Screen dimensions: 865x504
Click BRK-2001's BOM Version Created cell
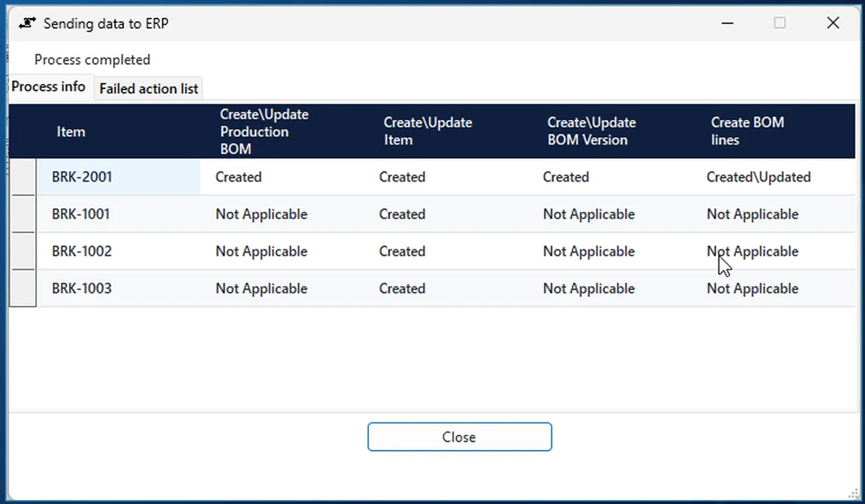pos(610,177)
